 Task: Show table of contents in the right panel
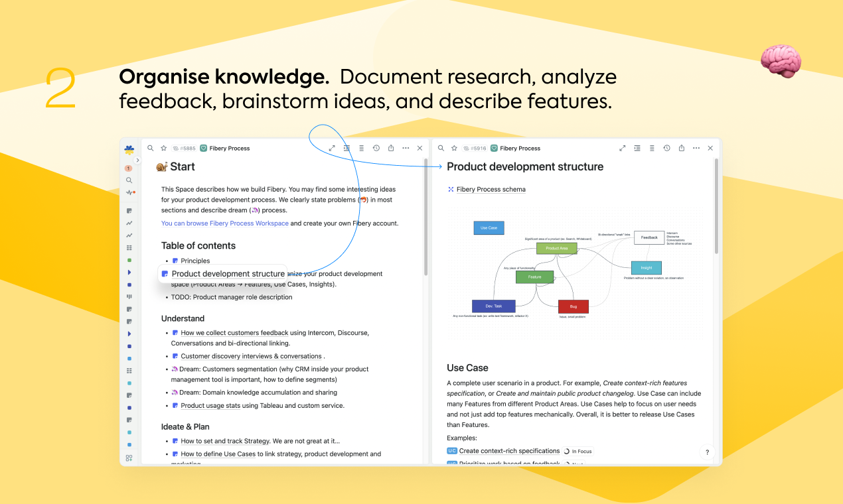click(652, 149)
